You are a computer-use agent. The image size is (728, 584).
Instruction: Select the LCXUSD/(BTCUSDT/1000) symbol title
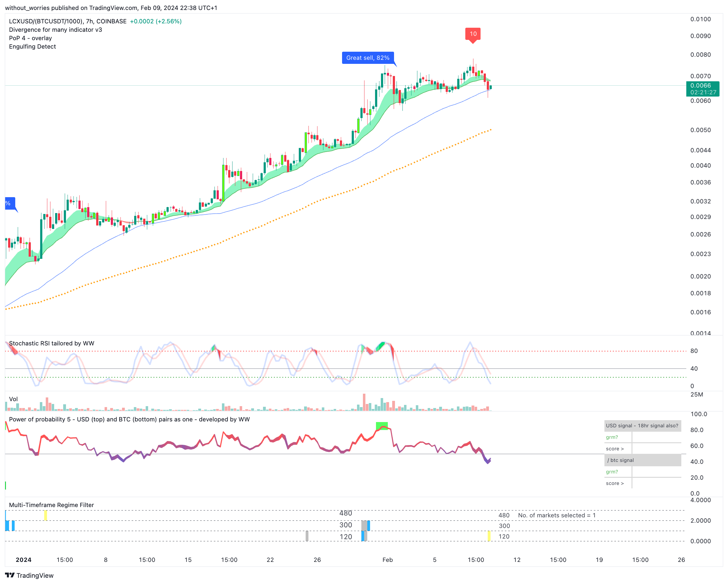click(x=68, y=21)
